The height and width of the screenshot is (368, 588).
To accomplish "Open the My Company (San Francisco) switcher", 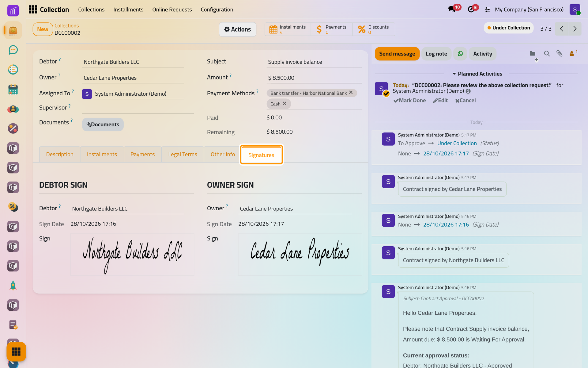I will pyautogui.click(x=529, y=10).
